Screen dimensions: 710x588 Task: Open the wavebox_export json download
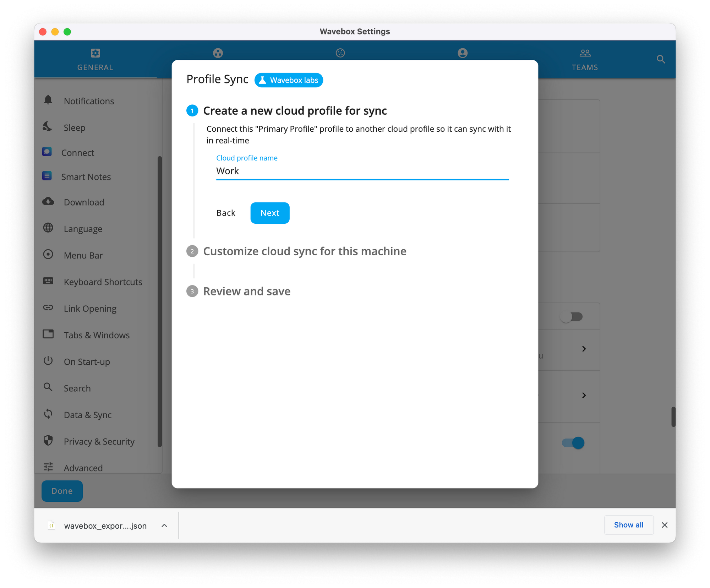point(105,526)
